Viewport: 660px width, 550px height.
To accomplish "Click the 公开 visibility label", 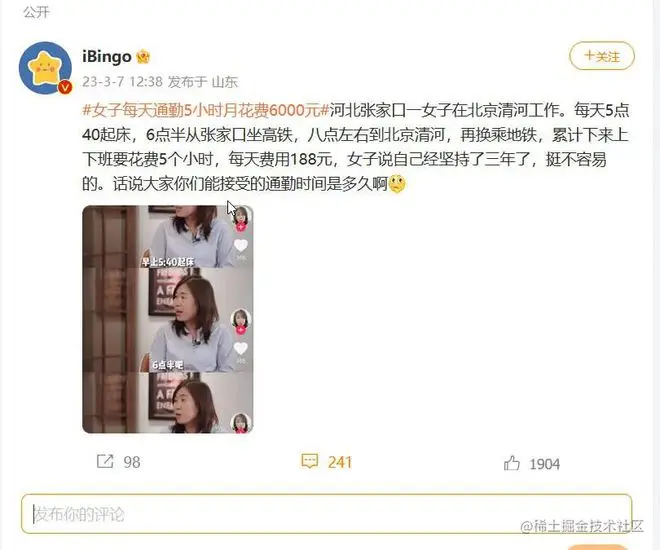I will [36, 12].
